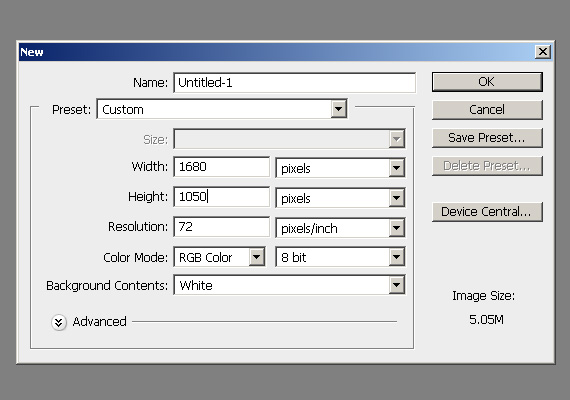Open the pixels/inch resolution units dropdown

(340, 228)
